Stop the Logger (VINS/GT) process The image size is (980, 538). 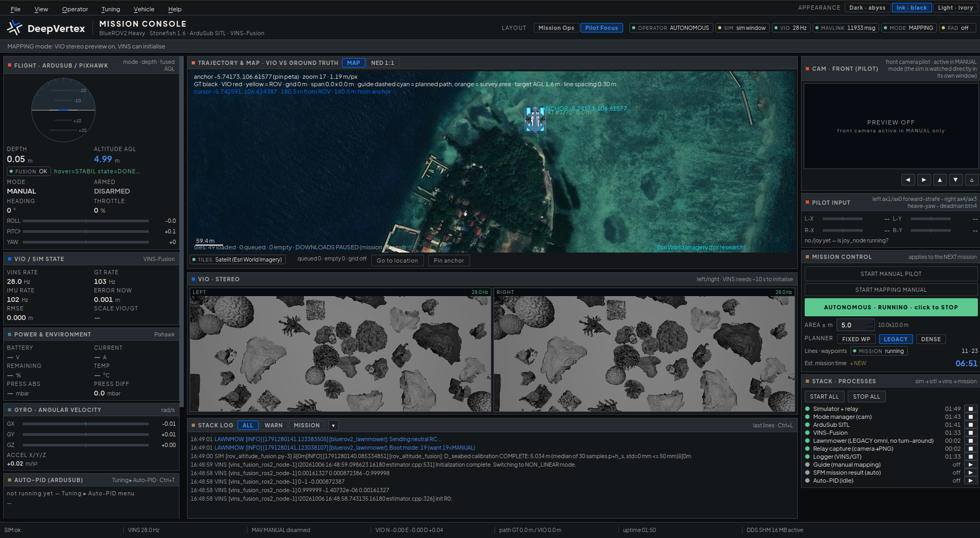(971, 457)
